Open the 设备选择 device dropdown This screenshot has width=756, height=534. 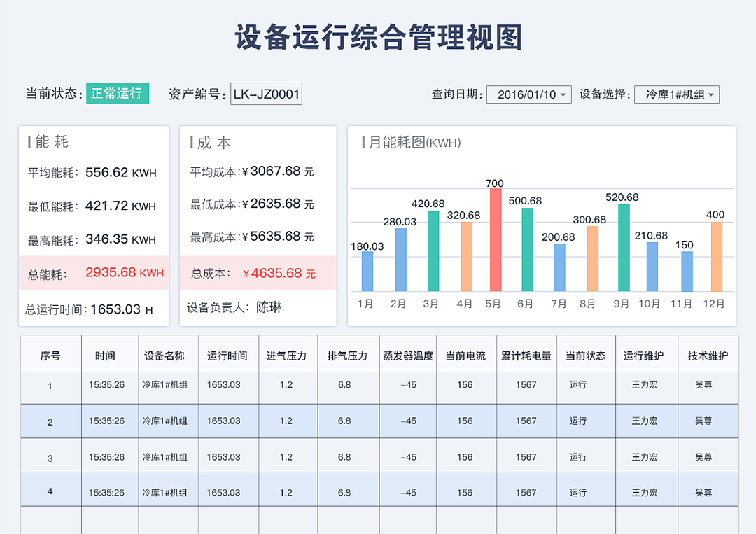tap(677, 93)
